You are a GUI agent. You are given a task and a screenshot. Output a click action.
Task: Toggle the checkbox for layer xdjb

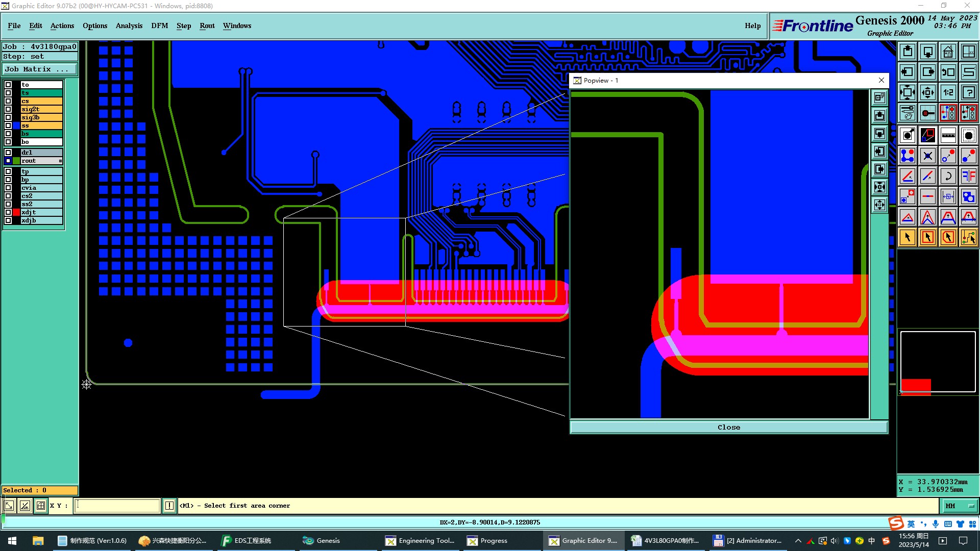point(8,220)
